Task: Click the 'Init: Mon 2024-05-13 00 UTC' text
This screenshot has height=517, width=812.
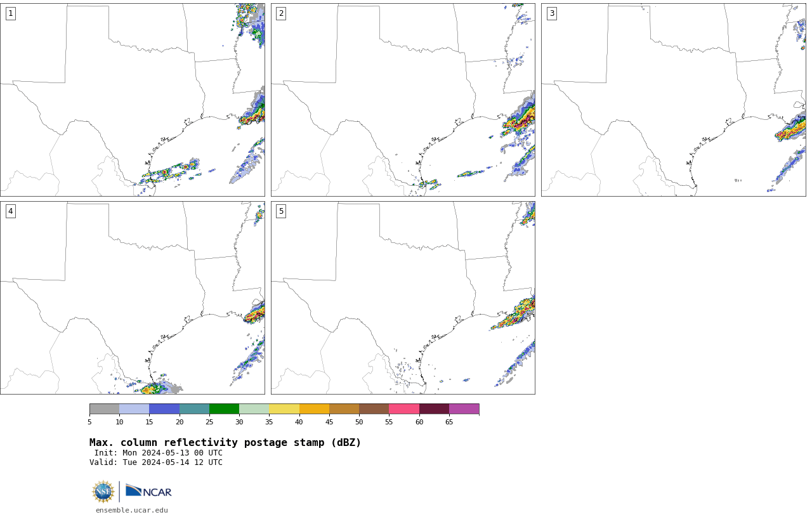Action: 159,453
